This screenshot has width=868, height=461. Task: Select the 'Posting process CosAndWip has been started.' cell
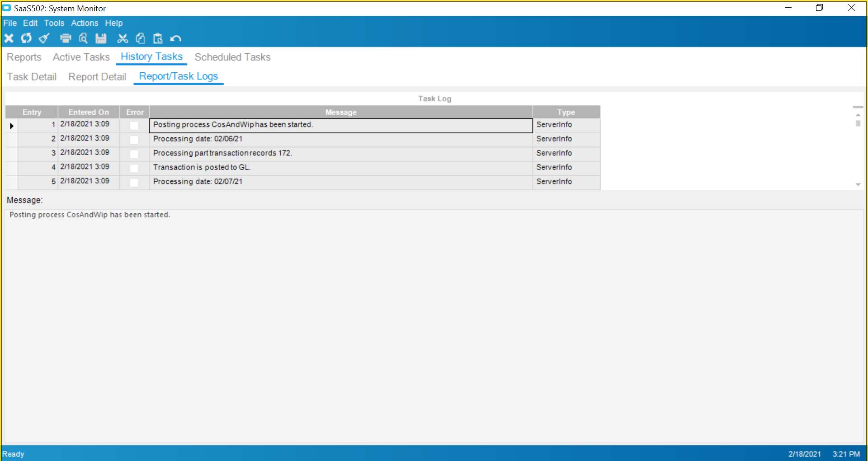click(341, 126)
